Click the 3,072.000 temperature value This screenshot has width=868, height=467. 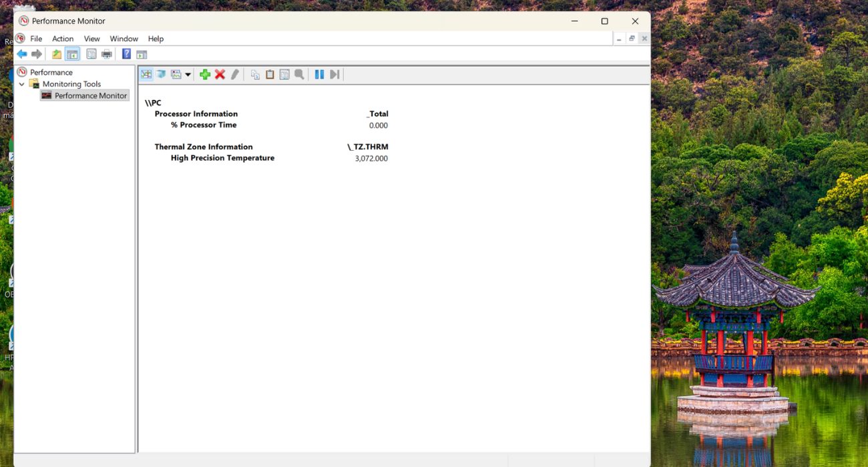(371, 159)
